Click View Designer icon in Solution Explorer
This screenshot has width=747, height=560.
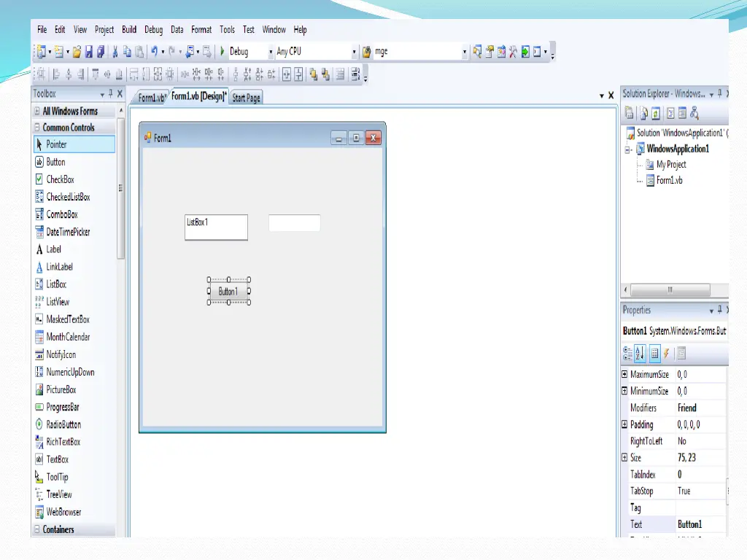point(682,113)
